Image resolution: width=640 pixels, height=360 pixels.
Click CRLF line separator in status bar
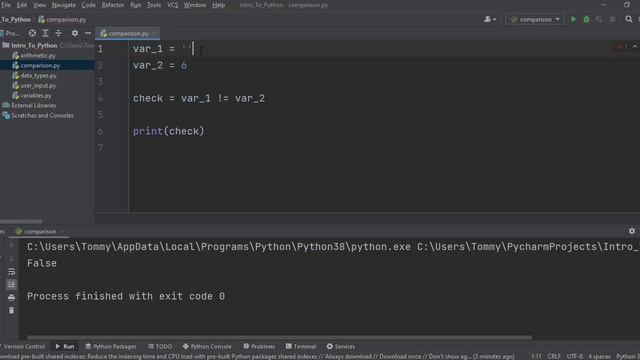click(x=554, y=356)
